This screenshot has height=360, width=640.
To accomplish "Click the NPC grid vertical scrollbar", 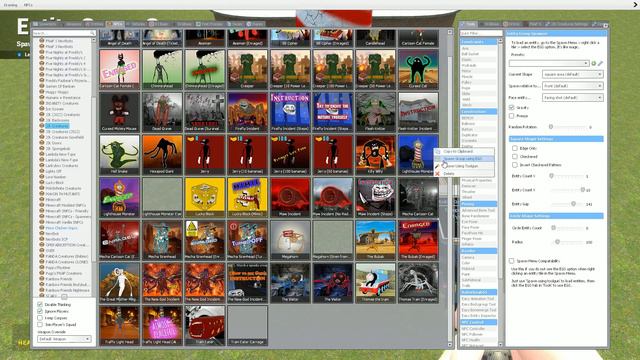I will 450,188.
